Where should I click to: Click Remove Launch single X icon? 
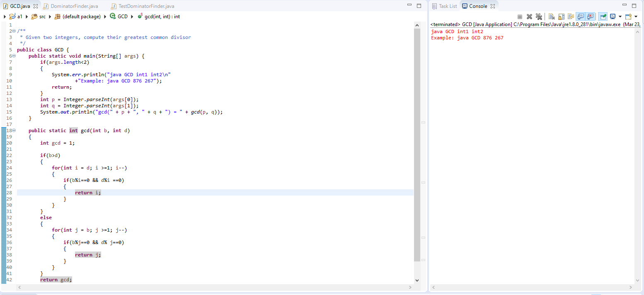[529, 17]
